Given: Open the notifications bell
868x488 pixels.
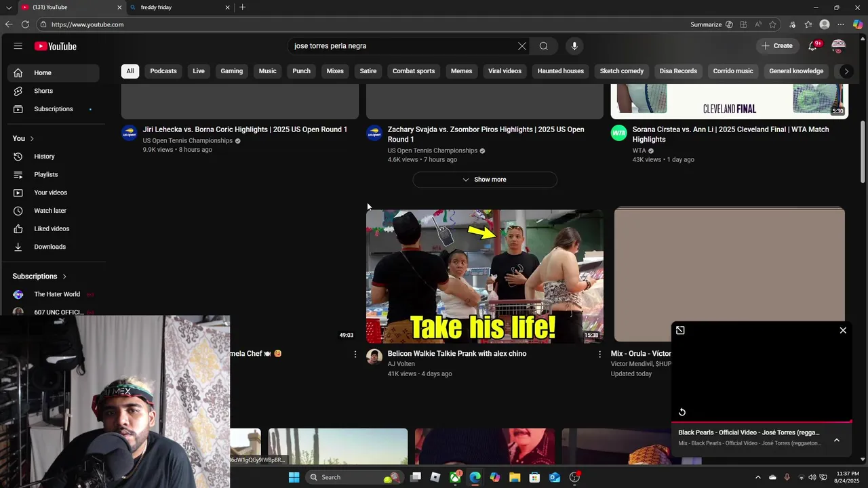Looking at the screenshot, I should [x=812, y=46].
